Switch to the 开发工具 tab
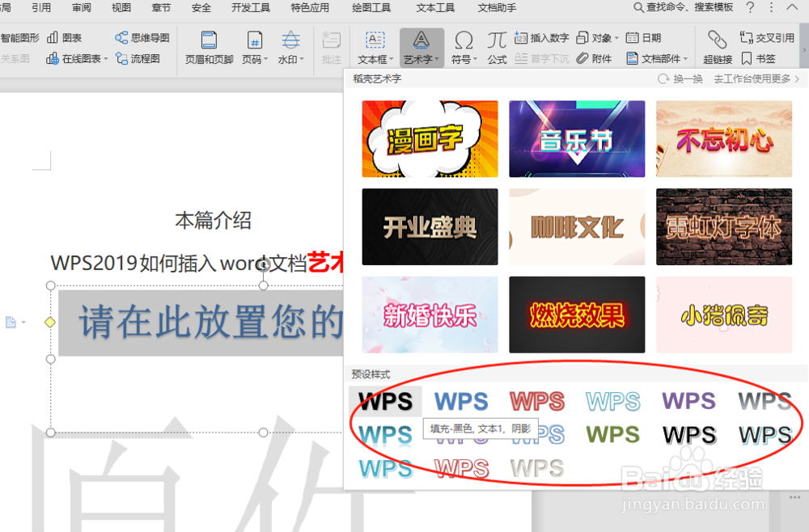This screenshot has width=809, height=532. tap(250, 7)
